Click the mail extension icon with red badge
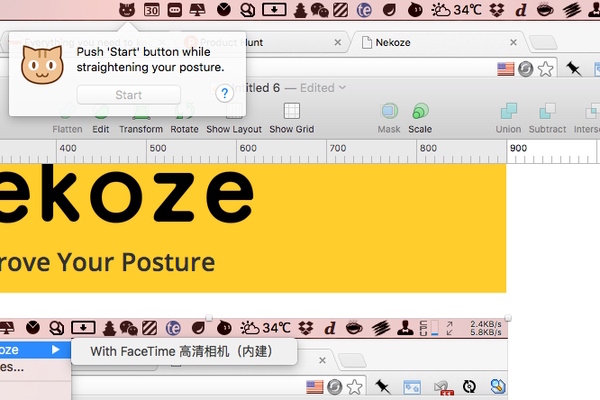The image size is (600, 400). tap(443, 387)
